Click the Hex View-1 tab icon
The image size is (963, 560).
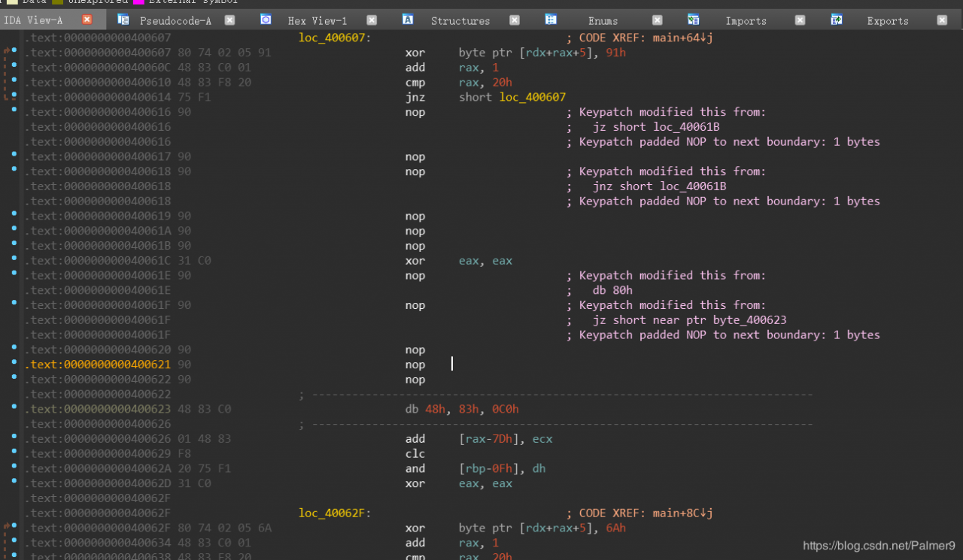point(266,20)
